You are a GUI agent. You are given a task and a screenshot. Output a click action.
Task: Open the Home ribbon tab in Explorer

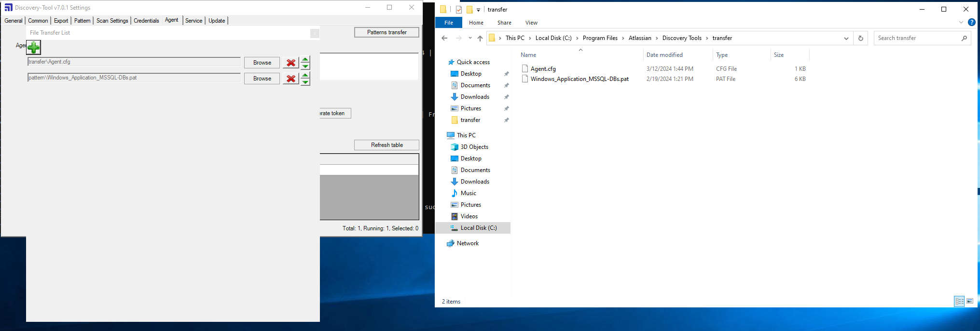coord(476,23)
